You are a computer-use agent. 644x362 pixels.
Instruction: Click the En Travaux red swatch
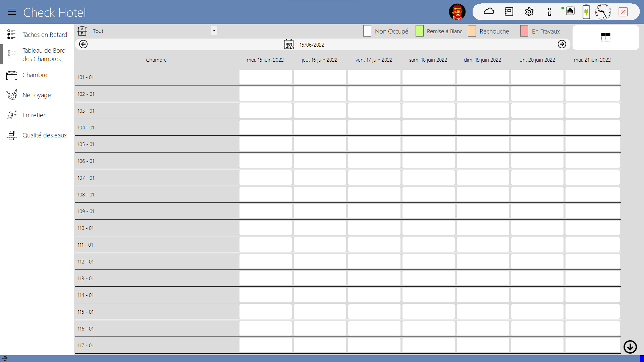[524, 31]
